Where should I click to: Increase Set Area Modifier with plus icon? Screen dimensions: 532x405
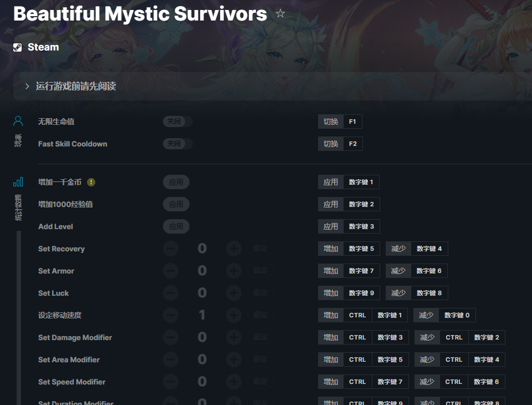(234, 360)
